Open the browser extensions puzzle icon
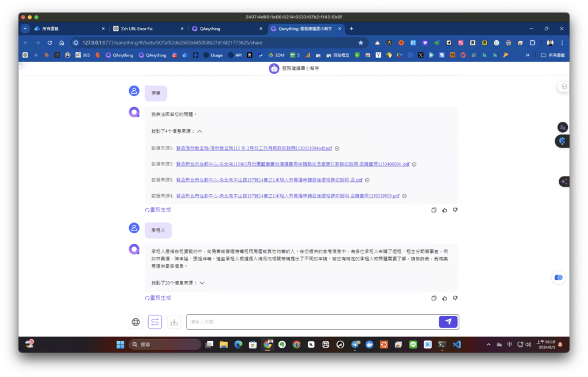 [x=532, y=43]
